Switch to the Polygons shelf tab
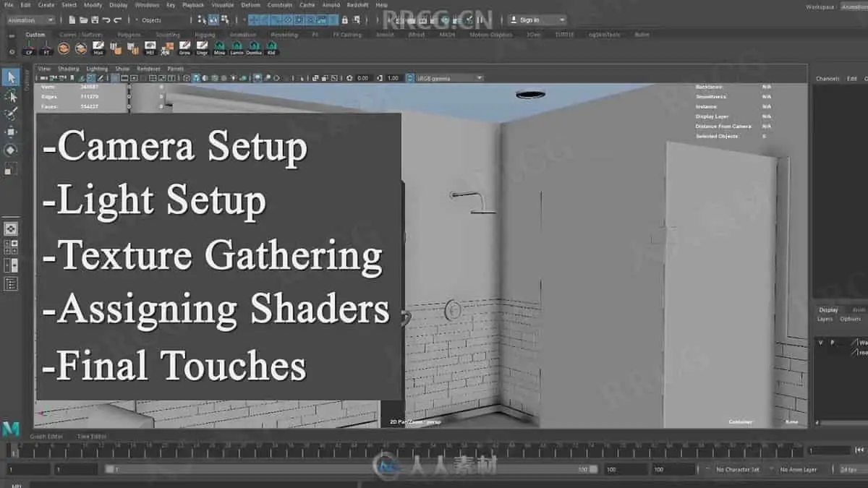Viewport: 868px width, 488px height. tap(129, 34)
